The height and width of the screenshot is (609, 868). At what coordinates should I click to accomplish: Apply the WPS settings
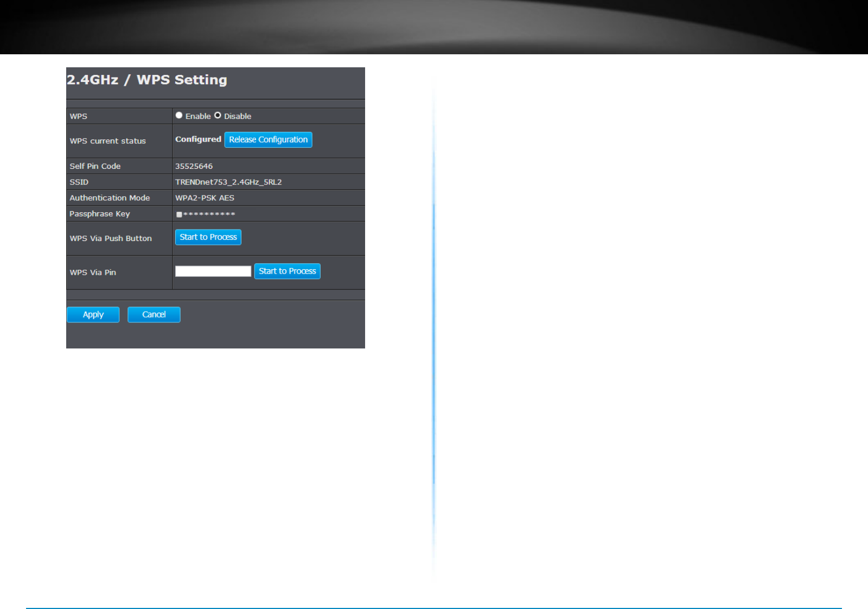pos(93,315)
